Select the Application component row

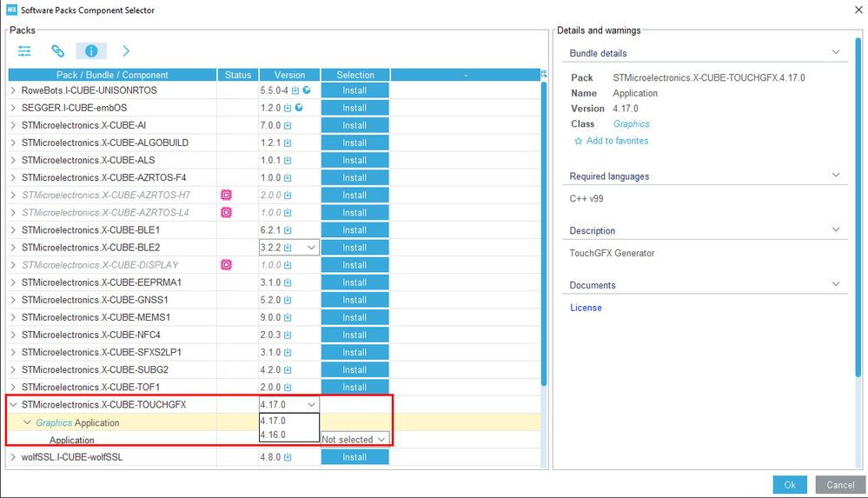(71, 440)
